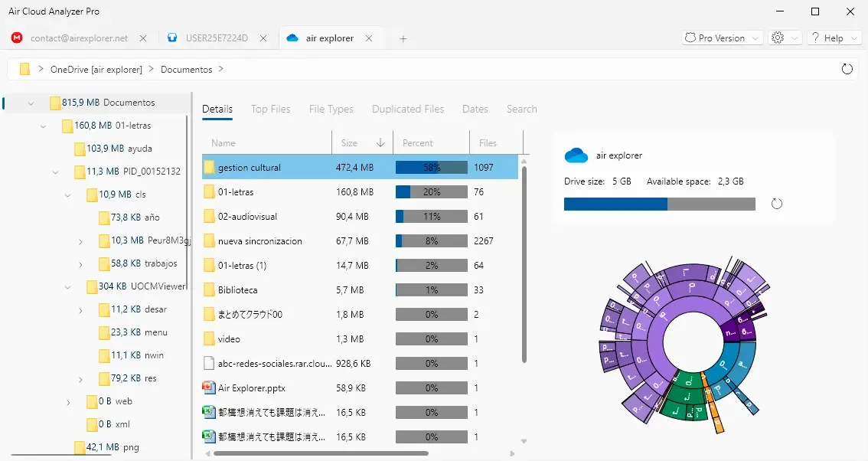This screenshot has width=868, height=461.
Task: Click folder icon of 02-audiovisual row
Action: click(x=209, y=216)
